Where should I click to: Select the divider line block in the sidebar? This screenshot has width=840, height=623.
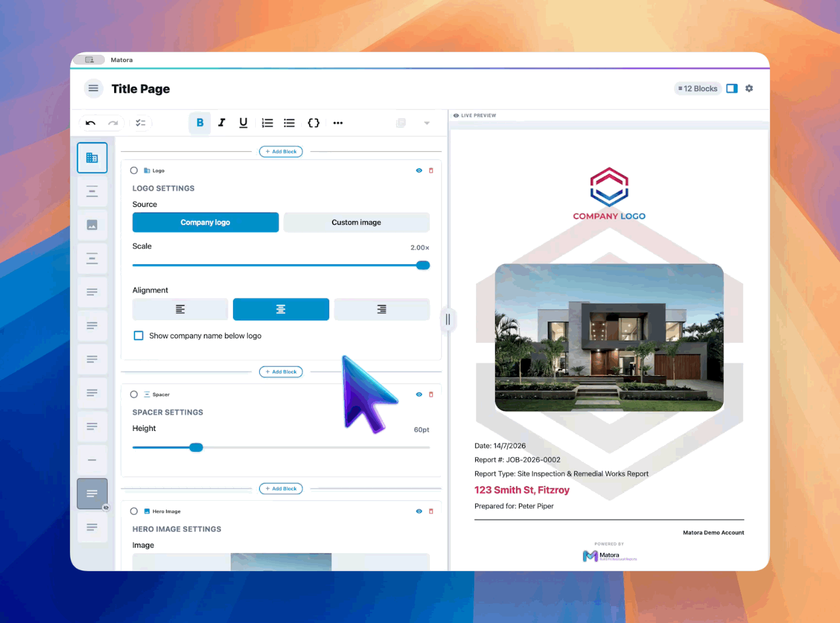(x=92, y=460)
